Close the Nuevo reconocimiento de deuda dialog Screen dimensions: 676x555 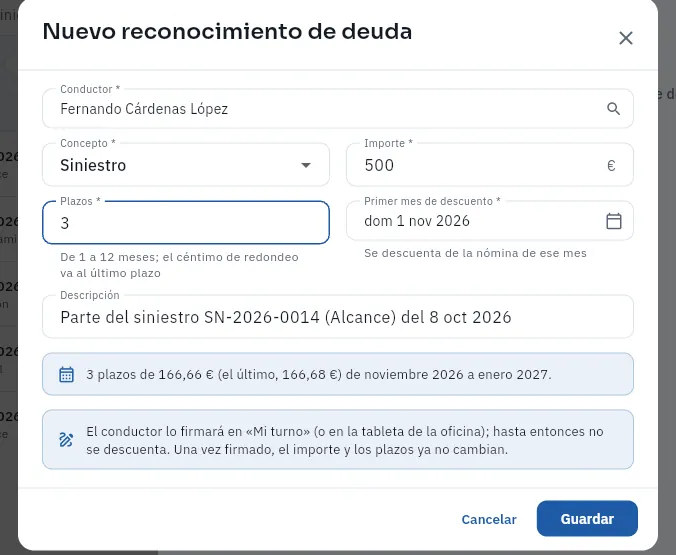[x=626, y=38]
